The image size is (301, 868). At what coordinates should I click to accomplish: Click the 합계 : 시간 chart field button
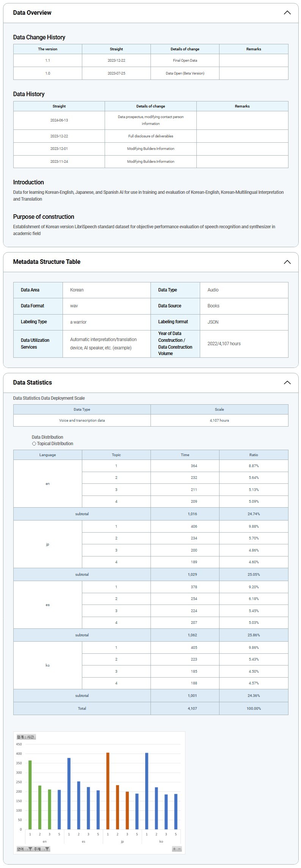click(x=26, y=737)
